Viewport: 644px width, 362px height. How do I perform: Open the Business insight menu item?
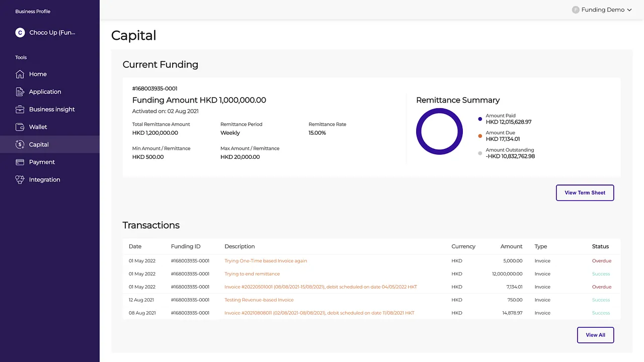[x=52, y=110]
